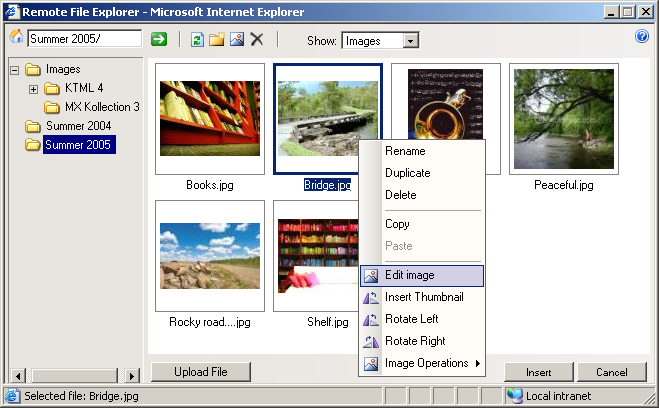
Task: Click the Rocky road....jpg file name
Action: [210, 322]
